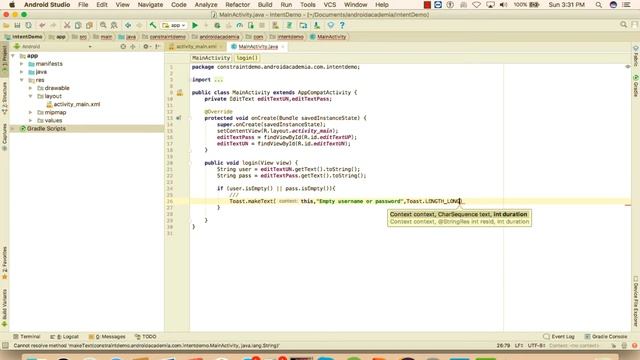Open the Event Log panel
Viewport: 640px width, 360px height.
click(559, 337)
